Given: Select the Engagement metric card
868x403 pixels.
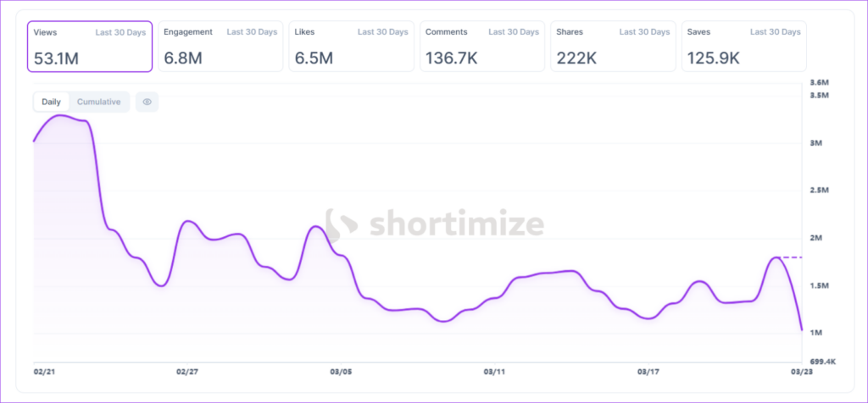Looking at the screenshot, I should click(220, 47).
